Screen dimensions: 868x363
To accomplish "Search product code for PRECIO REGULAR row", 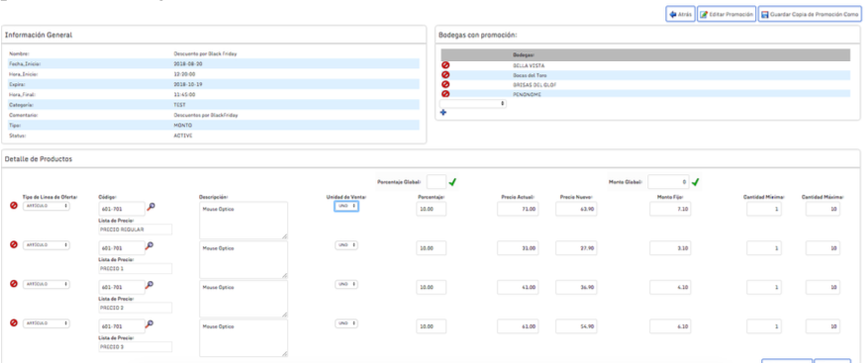I will pyautogui.click(x=150, y=207).
